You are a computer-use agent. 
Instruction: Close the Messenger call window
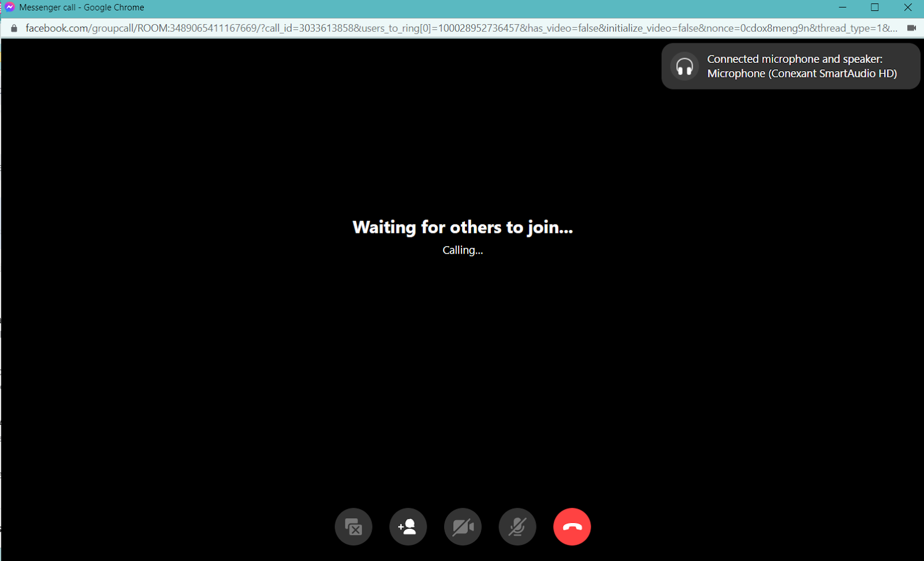tap(908, 8)
